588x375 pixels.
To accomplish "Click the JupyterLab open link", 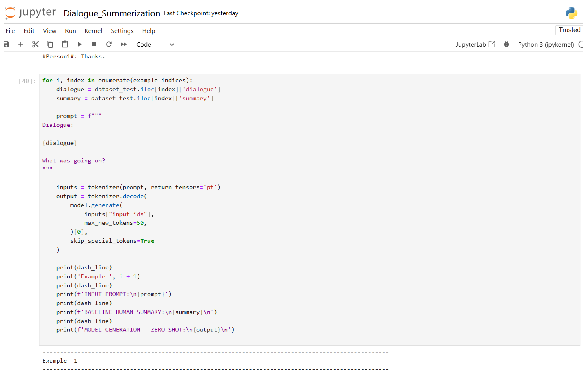I will pyautogui.click(x=475, y=44).
